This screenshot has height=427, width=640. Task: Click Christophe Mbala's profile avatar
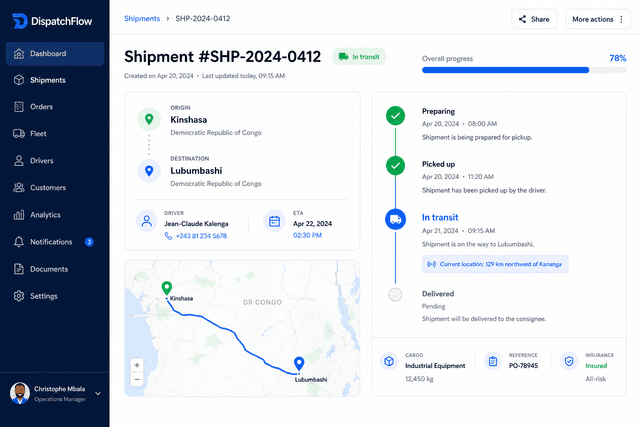(20, 393)
